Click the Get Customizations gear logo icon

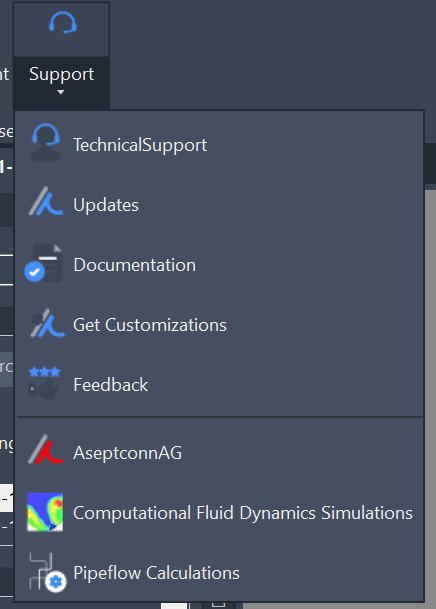(47, 323)
